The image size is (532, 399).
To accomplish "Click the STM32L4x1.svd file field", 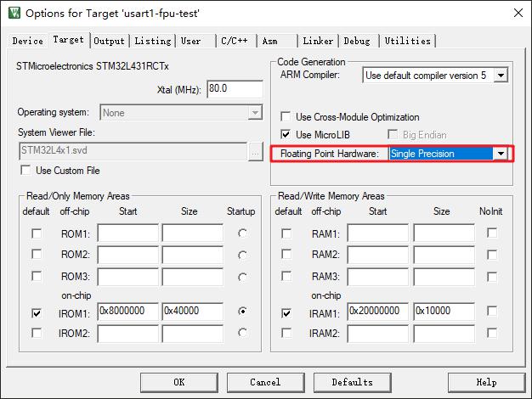I will click(133, 151).
